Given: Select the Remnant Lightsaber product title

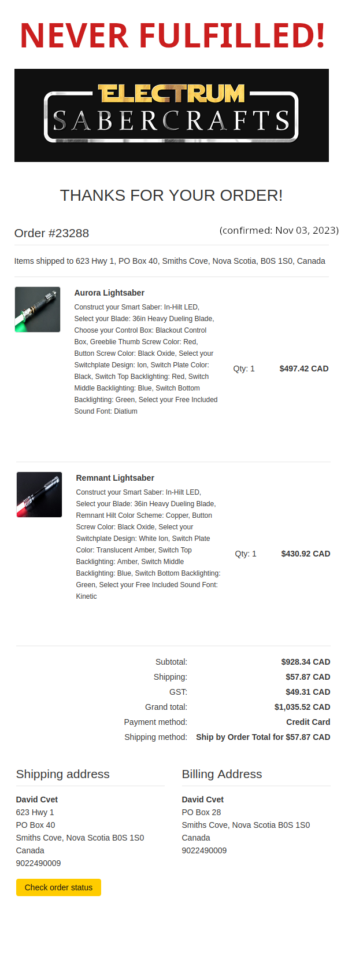Looking at the screenshot, I should click(x=115, y=478).
